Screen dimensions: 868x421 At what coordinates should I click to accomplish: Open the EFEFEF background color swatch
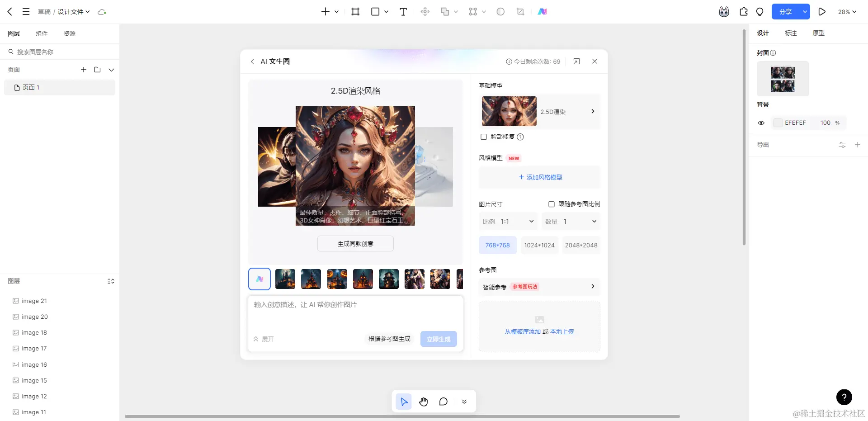[778, 123]
